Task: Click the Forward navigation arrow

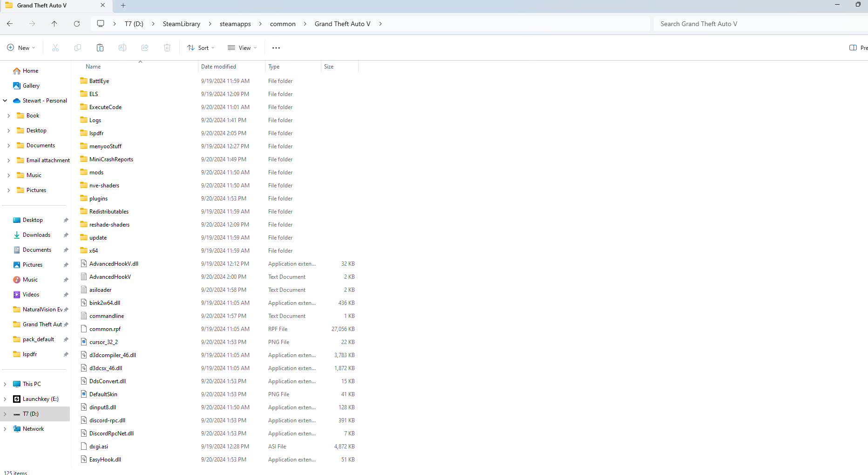Action: (32, 24)
